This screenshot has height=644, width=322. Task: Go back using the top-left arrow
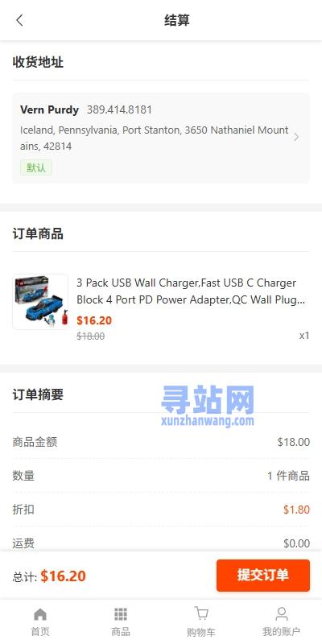coord(19,20)
